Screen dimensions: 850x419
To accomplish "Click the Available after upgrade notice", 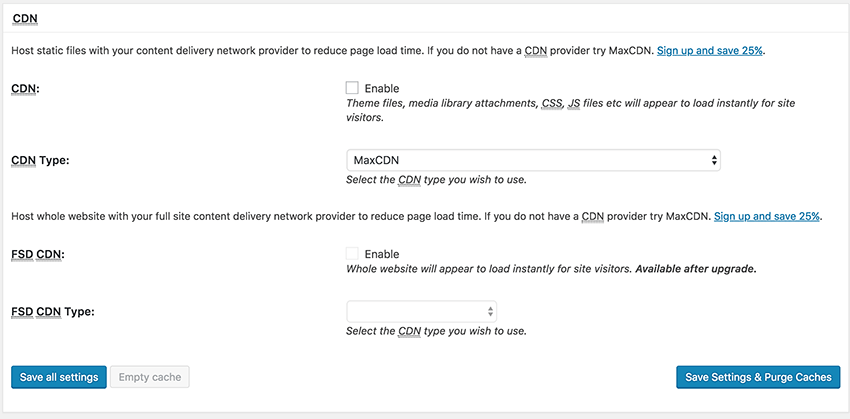I will point(696,269).
